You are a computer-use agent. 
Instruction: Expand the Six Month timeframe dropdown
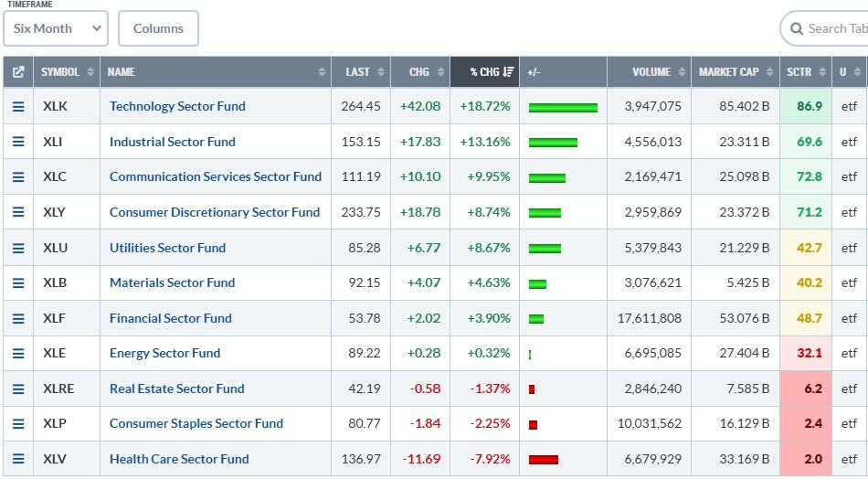click(x=56, y=29)
